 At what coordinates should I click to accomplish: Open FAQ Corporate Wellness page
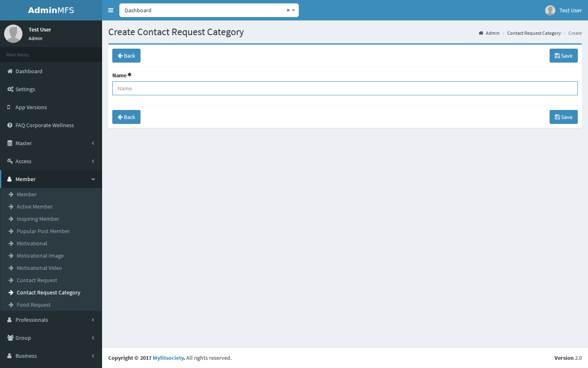(51, 125)
